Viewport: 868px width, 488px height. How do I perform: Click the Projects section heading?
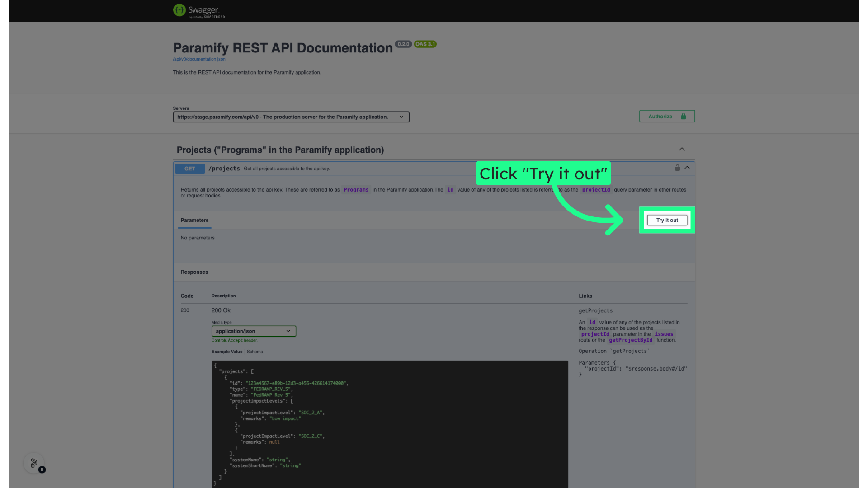(280, 150)
